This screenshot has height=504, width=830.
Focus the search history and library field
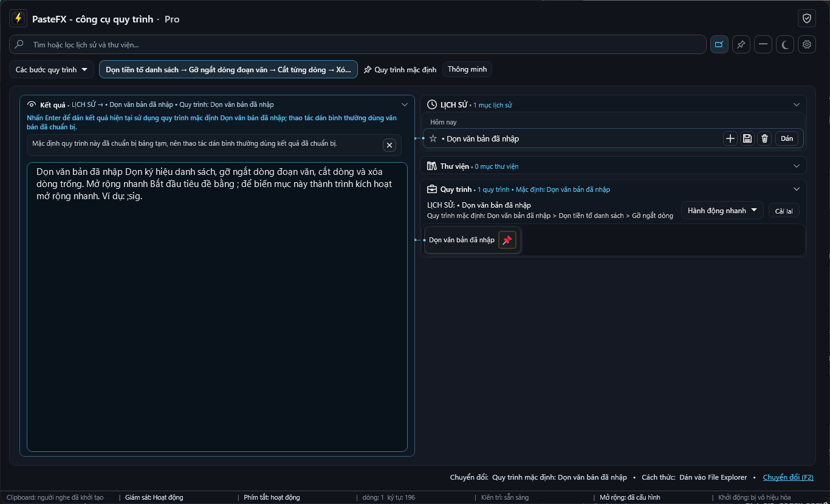[x=357, y=44]
